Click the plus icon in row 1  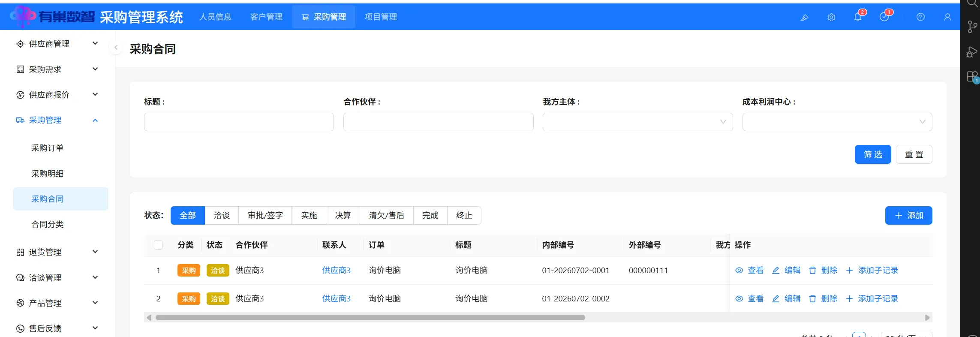click(x=849, y=271)
